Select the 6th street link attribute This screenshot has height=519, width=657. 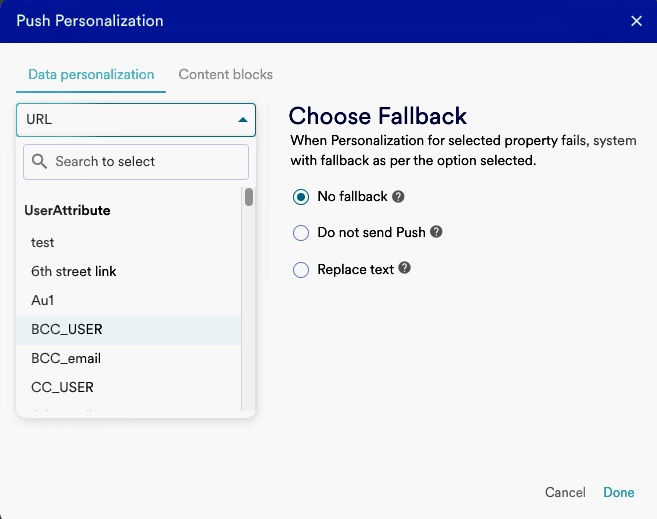[74, 271]
